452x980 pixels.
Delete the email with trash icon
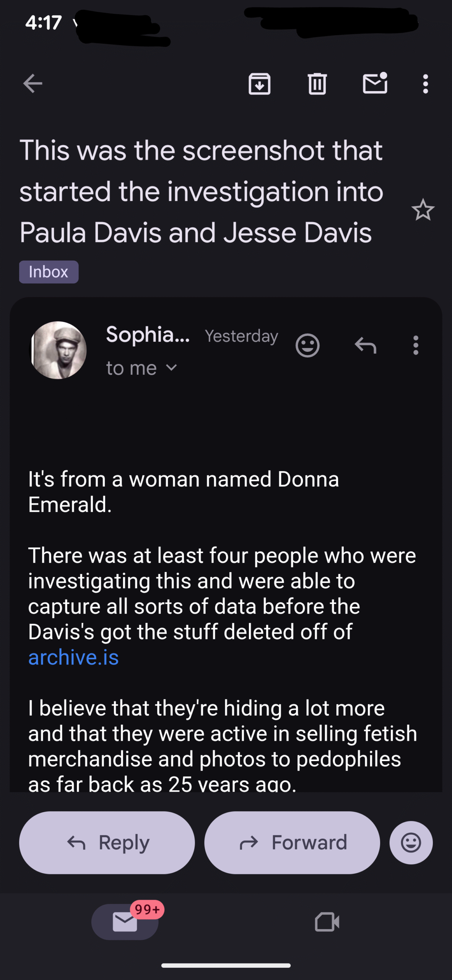point(317,83)
